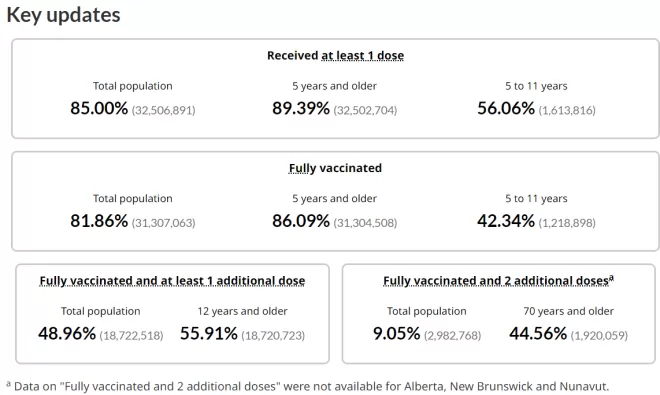Click the 44.56% 70 years and older value
This screenshot has width=660, height=395.
point(538,334)
